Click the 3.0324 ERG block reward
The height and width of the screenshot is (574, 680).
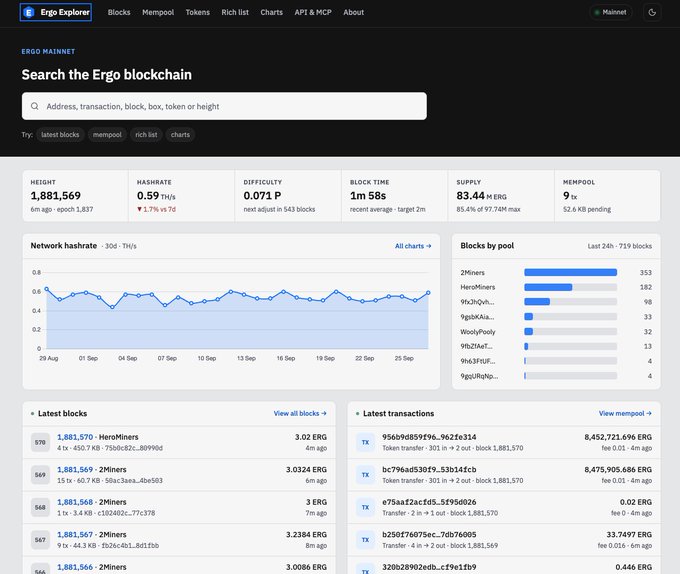306,470
